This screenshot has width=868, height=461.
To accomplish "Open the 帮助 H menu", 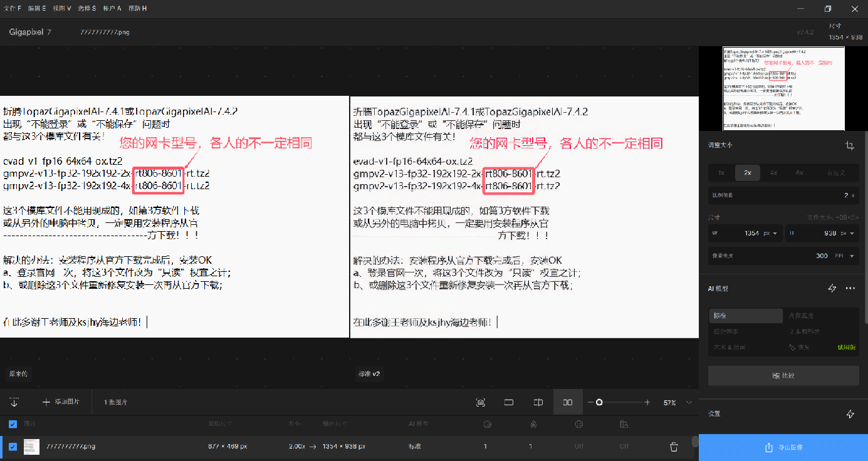I will tap(137, 8).
